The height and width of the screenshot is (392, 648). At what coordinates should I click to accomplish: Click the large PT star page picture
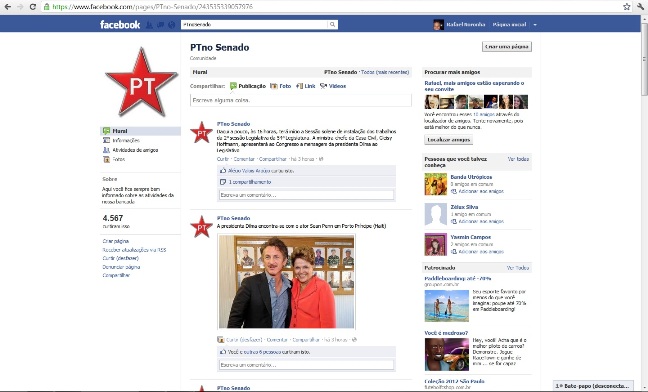click(142, 82)
